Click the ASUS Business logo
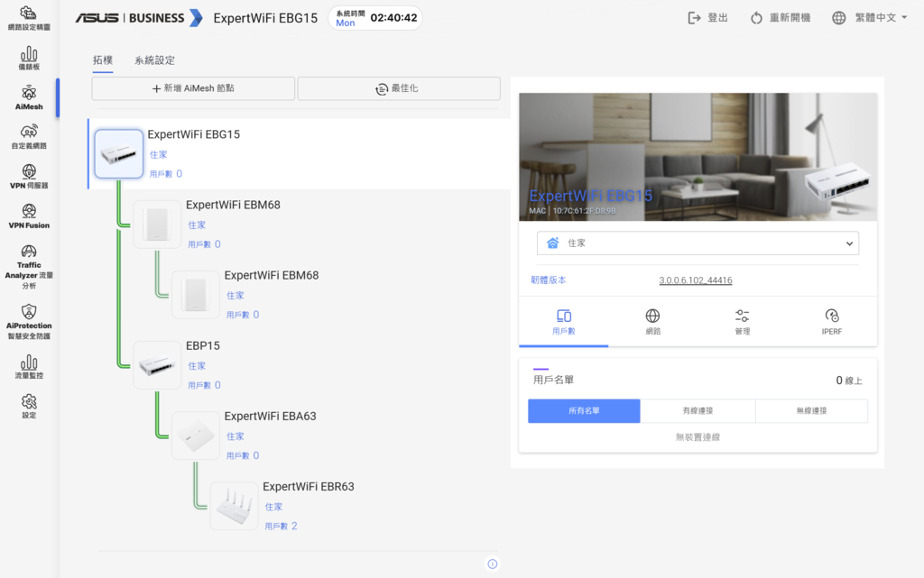This screenshot has height=578, width=924. (x=139, y=18)
